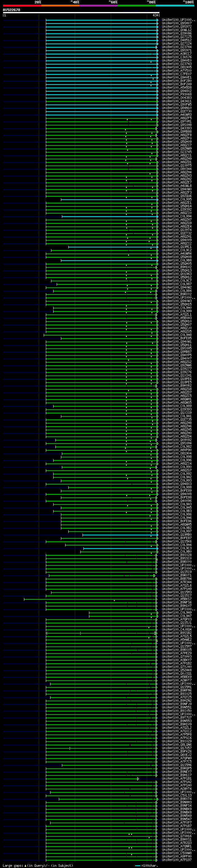Screen dimensions: 197x868
Task: Open hit UniRef100_Q9S972
Action: click(177, 26)
